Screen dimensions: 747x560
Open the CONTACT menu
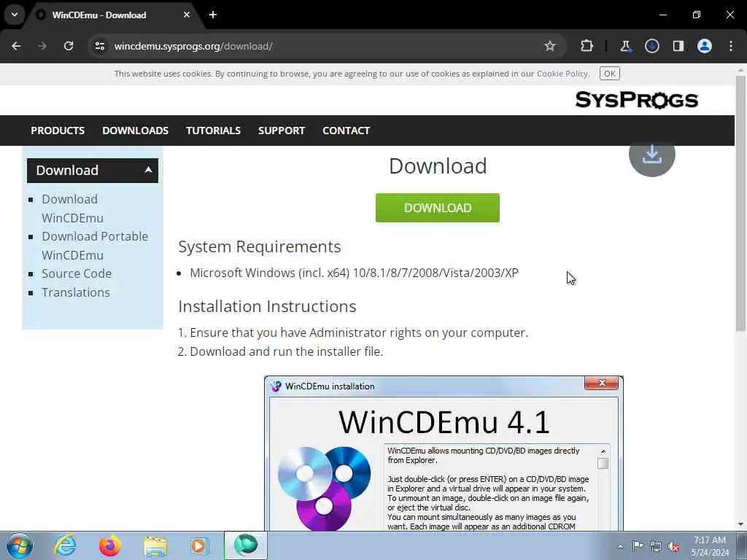pyautogui.click(x=347, y=131)
